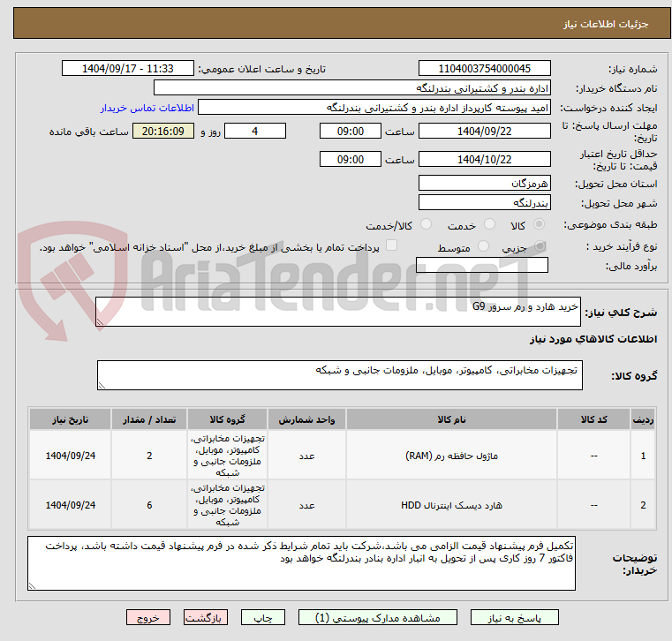The height and width of the screenshot is (641, 672).
Task: Click the شماره نیاز field 1104003754000045
Action: [x=484, y=69]
